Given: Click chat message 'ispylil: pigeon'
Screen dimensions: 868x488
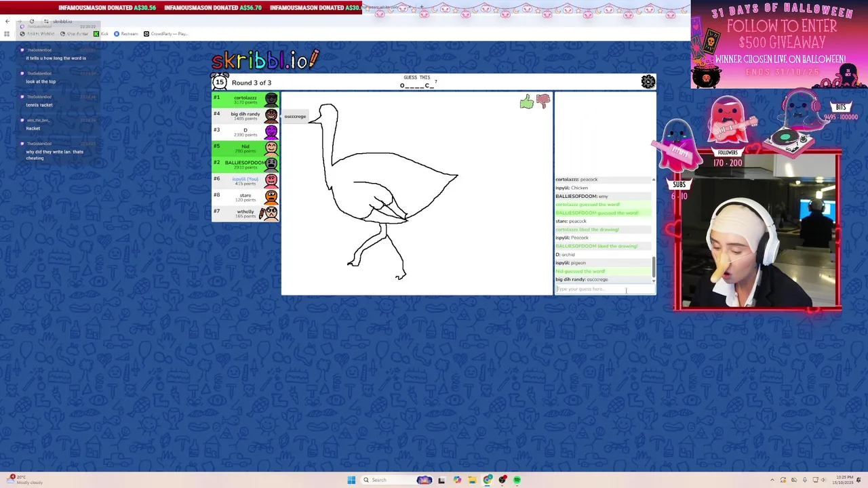Looking at the screenshot, I should tap(570, 263).
